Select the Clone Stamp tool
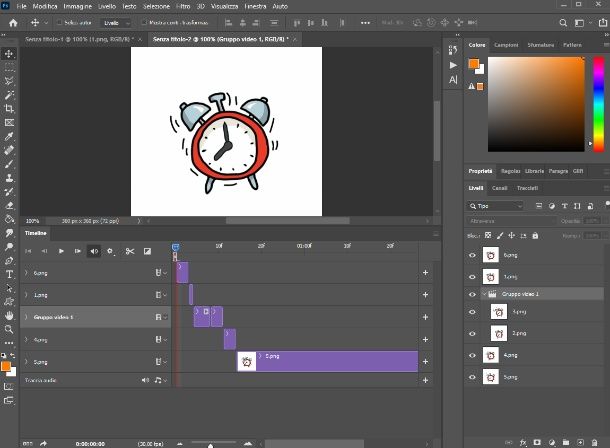 9,178
